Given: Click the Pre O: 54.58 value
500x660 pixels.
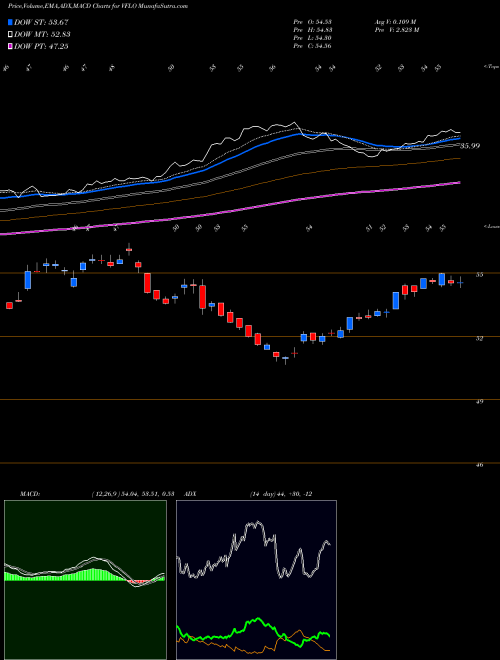Looking at the screenshot, I should coord(312,22).
